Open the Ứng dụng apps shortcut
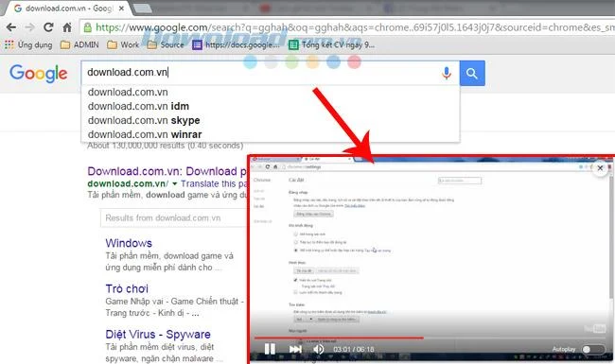 [x=28, y=44]
